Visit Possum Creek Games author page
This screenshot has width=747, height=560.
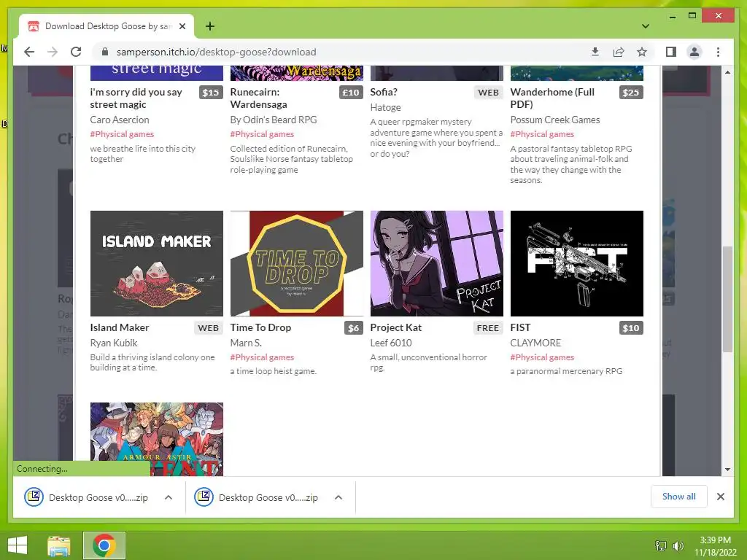coord(555,120)
